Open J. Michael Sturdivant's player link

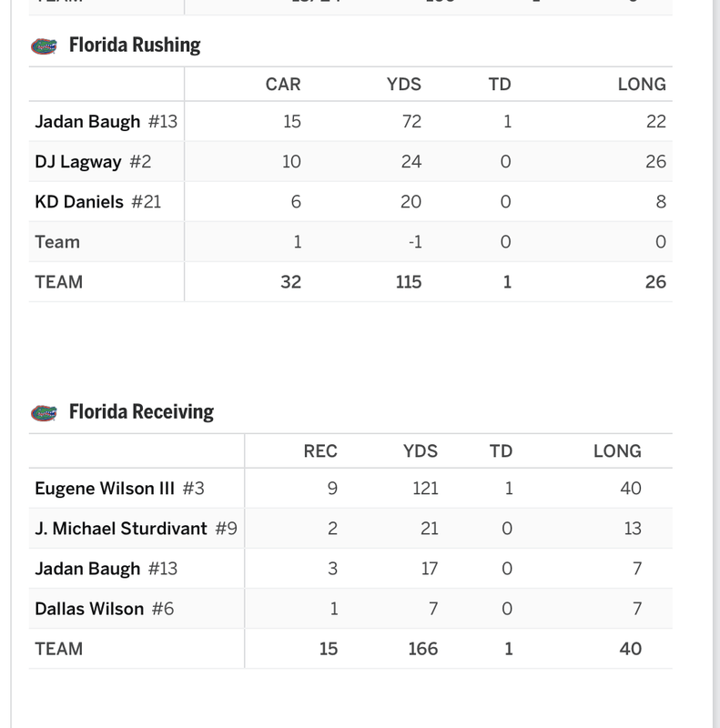point(121,529)
